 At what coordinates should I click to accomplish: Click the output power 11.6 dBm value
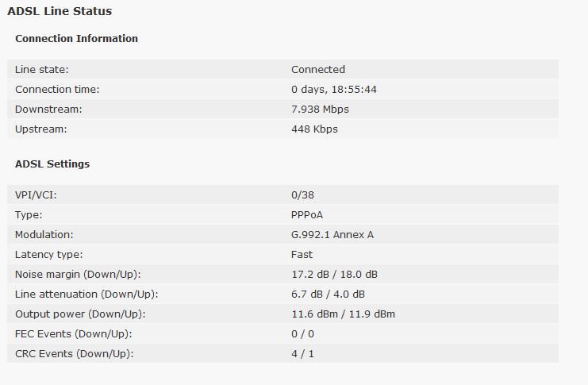point(314,314)
